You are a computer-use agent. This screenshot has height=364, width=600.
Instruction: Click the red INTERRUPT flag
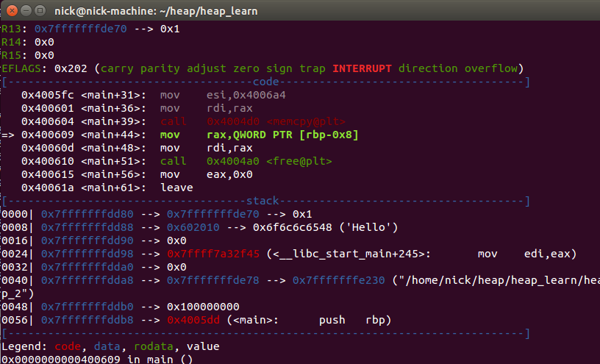coord(362,68)
